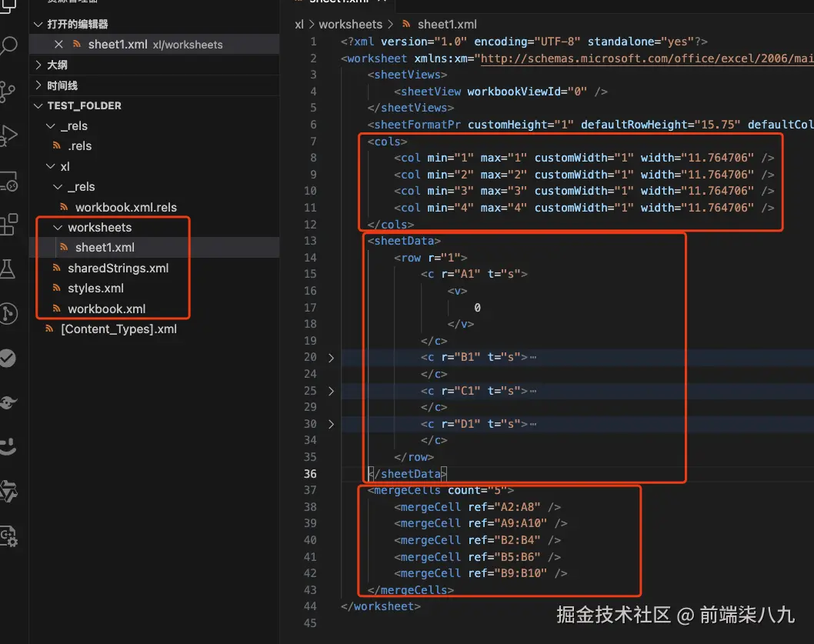Collapse the TEST_FOLDER root section
This screenshot has height=644, width=814.
coord(38,105)
